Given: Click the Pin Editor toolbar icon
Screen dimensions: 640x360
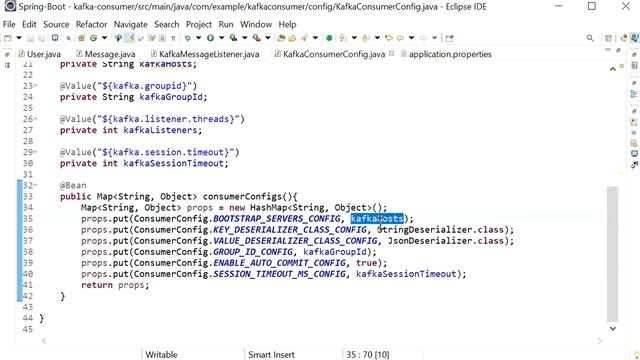Looking at the screenshot, I should (449, 38).
